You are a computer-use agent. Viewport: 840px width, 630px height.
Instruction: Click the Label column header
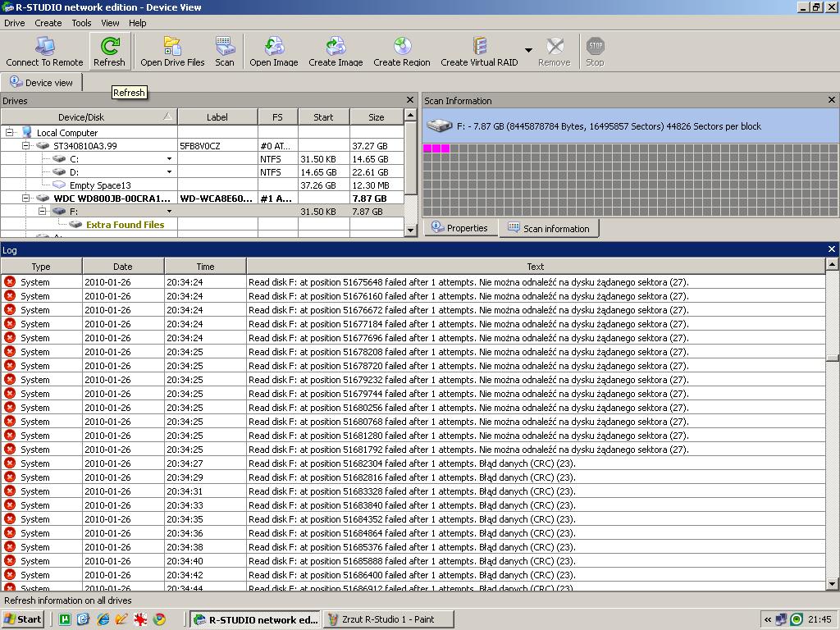(217, 116)
